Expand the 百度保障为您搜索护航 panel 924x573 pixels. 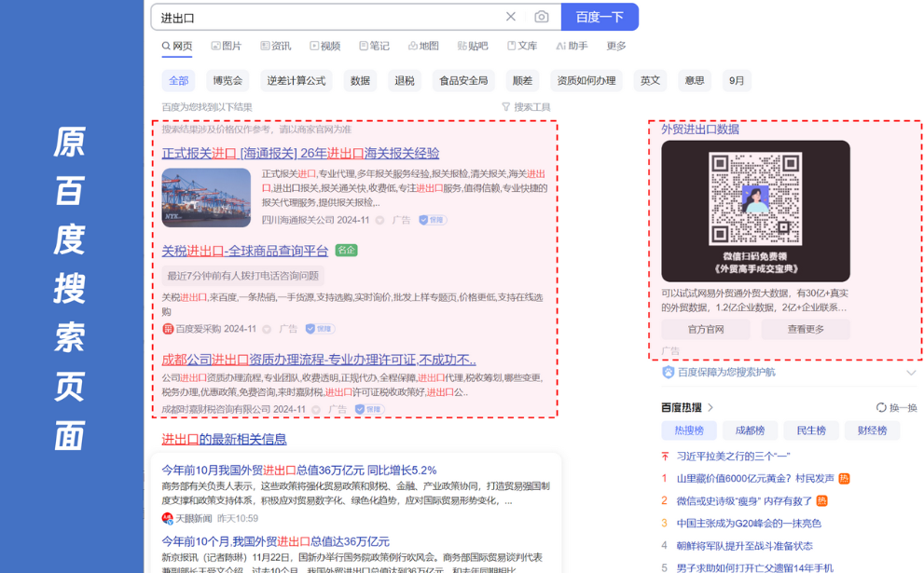tap(911, 373)
